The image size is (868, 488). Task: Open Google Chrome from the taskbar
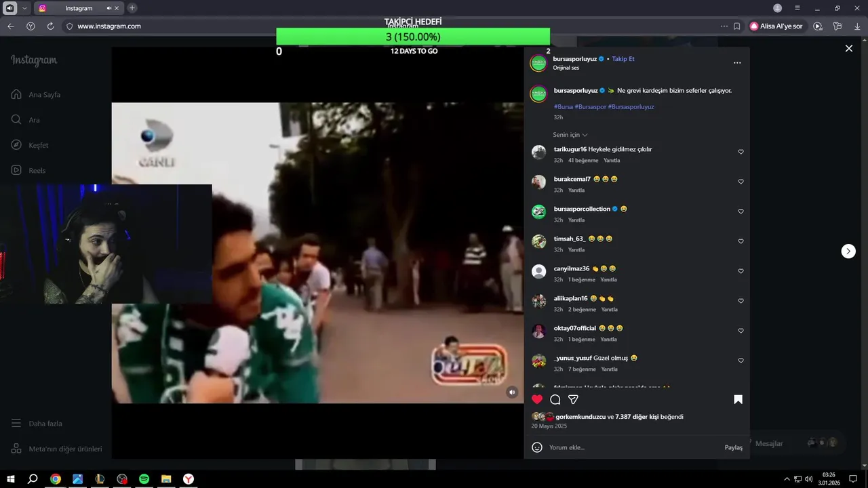tap(56, 479)
